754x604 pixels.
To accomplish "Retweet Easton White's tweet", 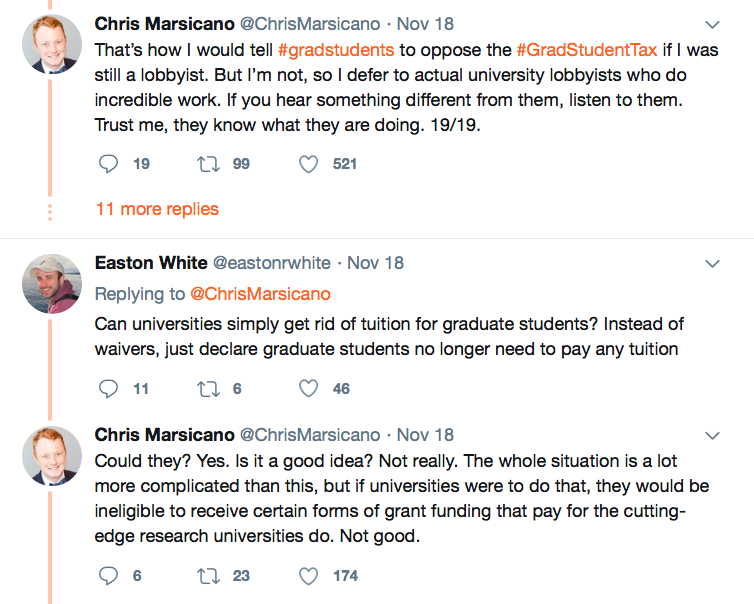I will pos(208,388).
